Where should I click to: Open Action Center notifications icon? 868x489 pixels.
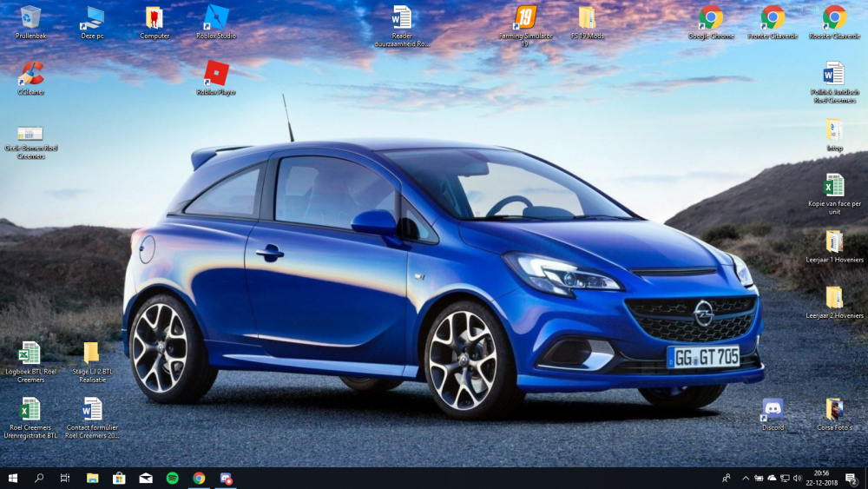pos(852,478)
